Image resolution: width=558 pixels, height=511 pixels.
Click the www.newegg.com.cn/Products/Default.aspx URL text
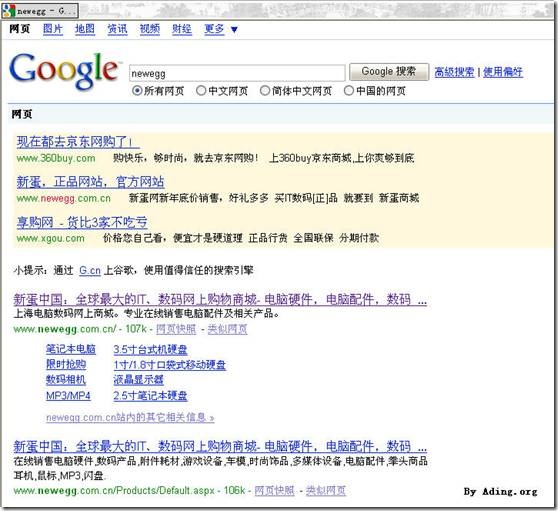coord(114,491)
